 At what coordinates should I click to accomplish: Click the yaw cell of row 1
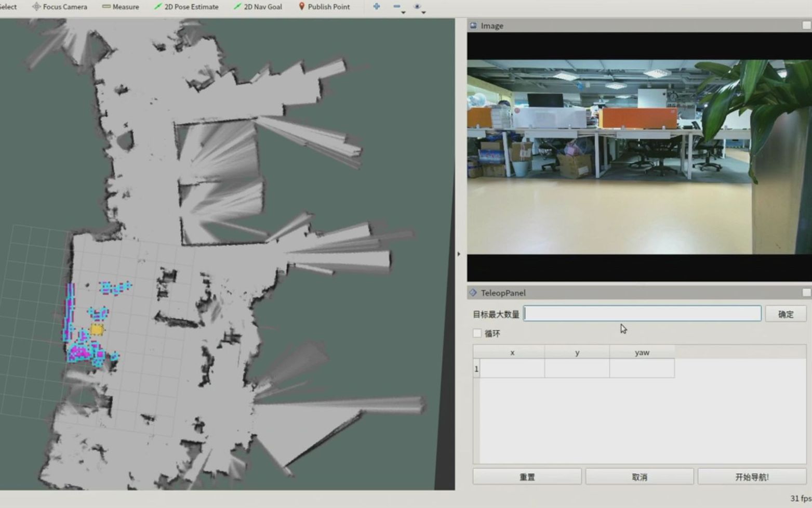[642, 369]
